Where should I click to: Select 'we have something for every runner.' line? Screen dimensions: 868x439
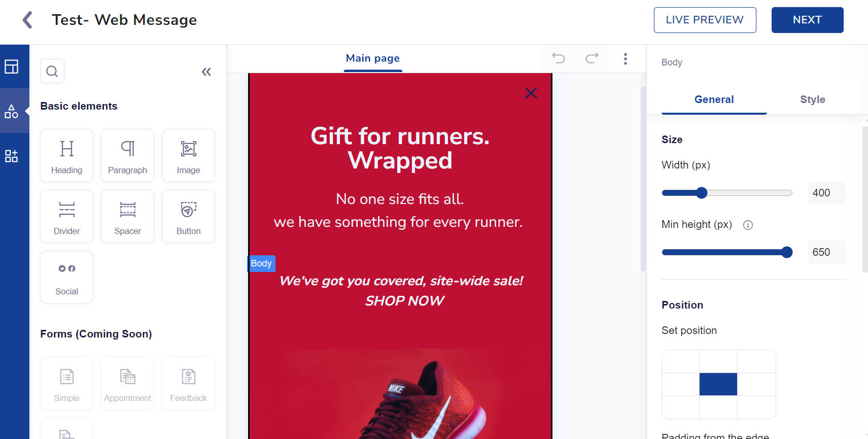[x=398, y=222]
